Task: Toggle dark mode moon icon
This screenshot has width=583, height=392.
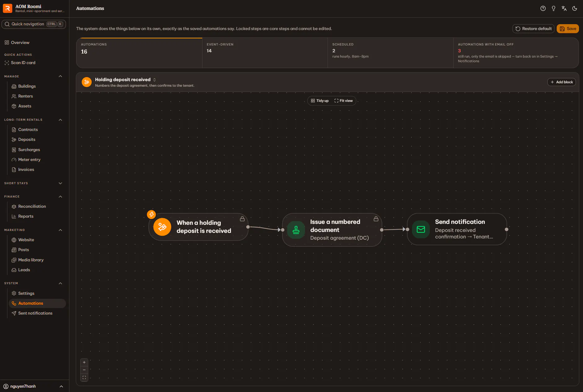Action: pyautogui.click(x=574, y=8)
